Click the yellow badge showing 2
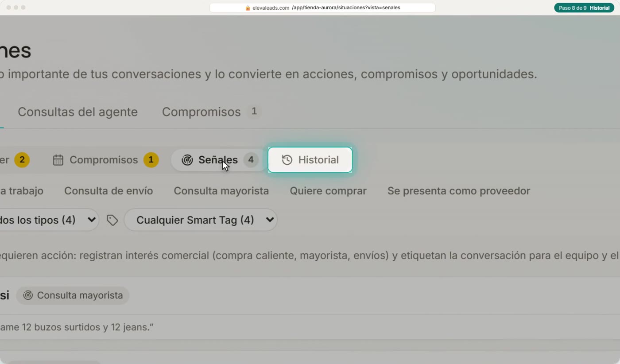 tap(22, 160)
